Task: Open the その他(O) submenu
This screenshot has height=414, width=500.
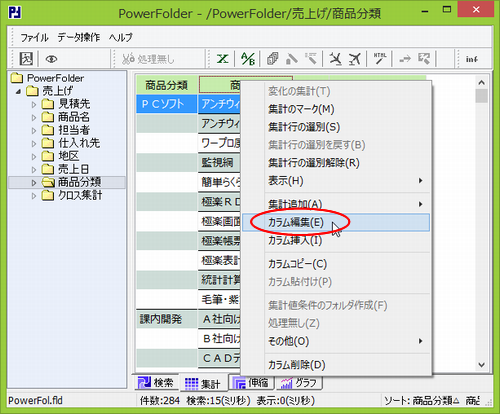Action: [x=336, y=341]
